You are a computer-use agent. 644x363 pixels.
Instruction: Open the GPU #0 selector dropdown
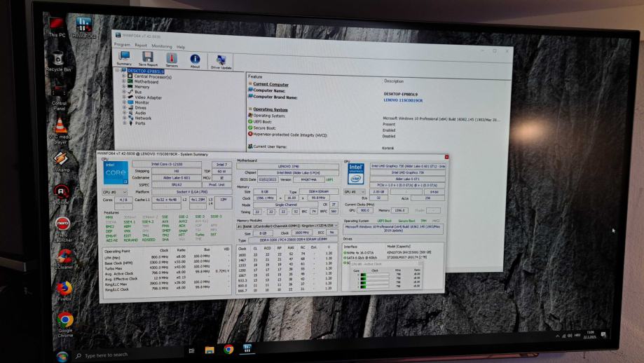tap(355, 192)
